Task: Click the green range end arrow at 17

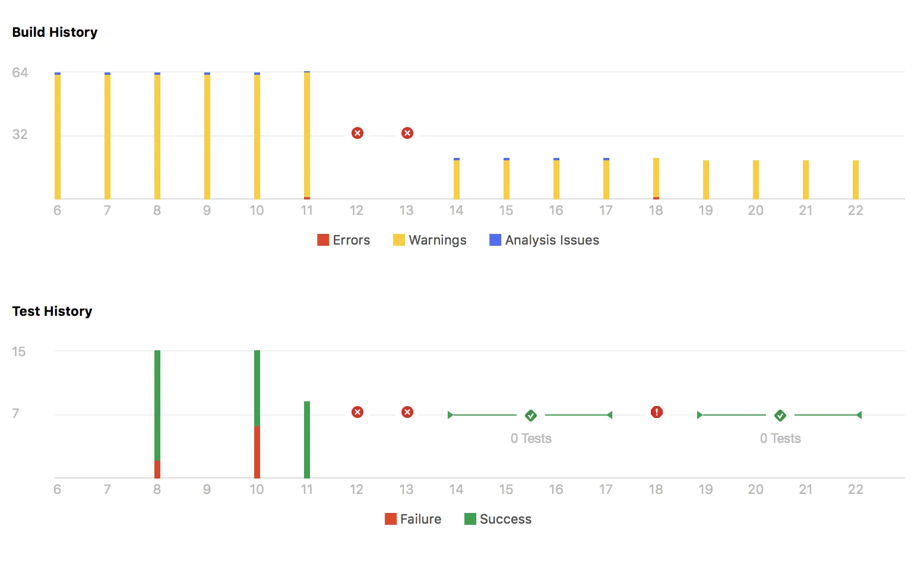Action: click(x=609, y=415)
